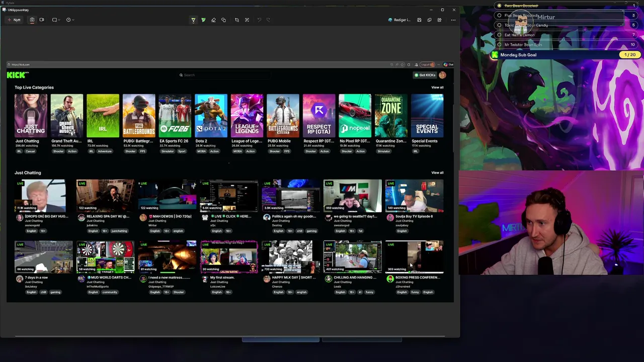Image resolution: width=644 pixels, height=362 pixels.
Task: Open 'BOXING PRESS CONFEREN...' stream thumbnail
Action: 414,257
